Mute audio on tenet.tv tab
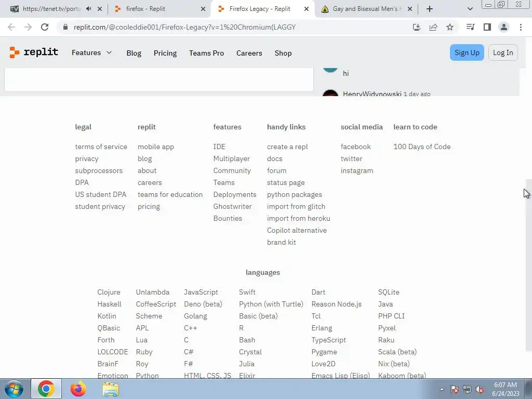 coord(89,9)
